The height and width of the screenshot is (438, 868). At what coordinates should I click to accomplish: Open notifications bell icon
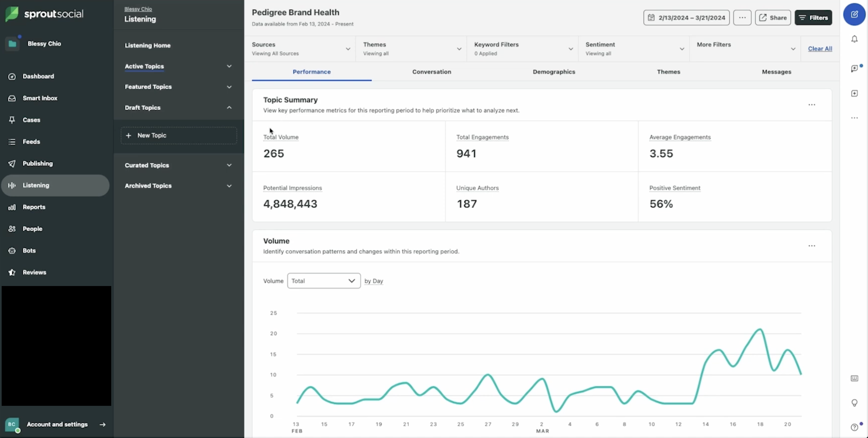click(x=854, y=39)
